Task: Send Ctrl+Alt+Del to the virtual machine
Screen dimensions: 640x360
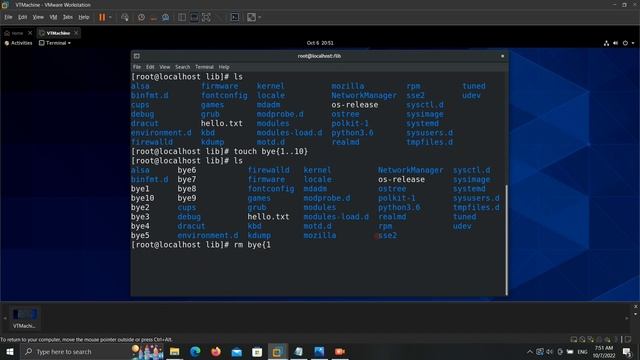Action: 125,17
